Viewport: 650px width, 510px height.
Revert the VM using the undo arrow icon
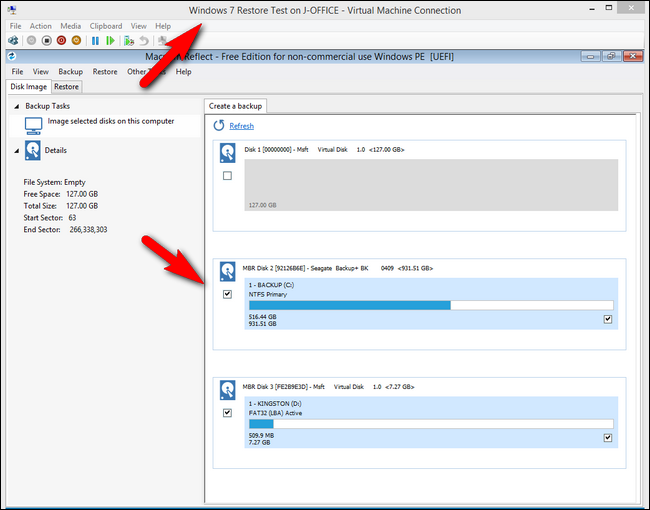tap(144, 41)
